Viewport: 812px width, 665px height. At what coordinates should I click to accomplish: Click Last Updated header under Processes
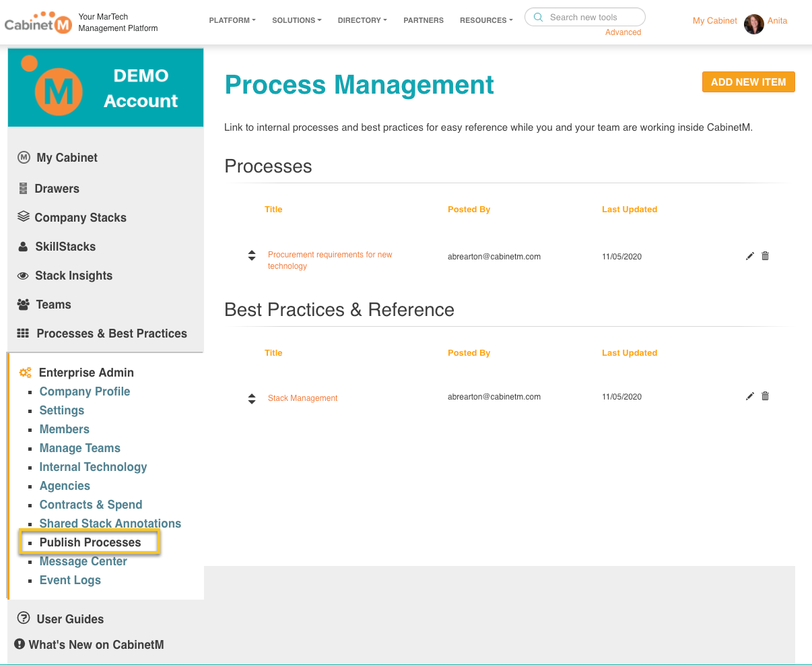(630, 210)
